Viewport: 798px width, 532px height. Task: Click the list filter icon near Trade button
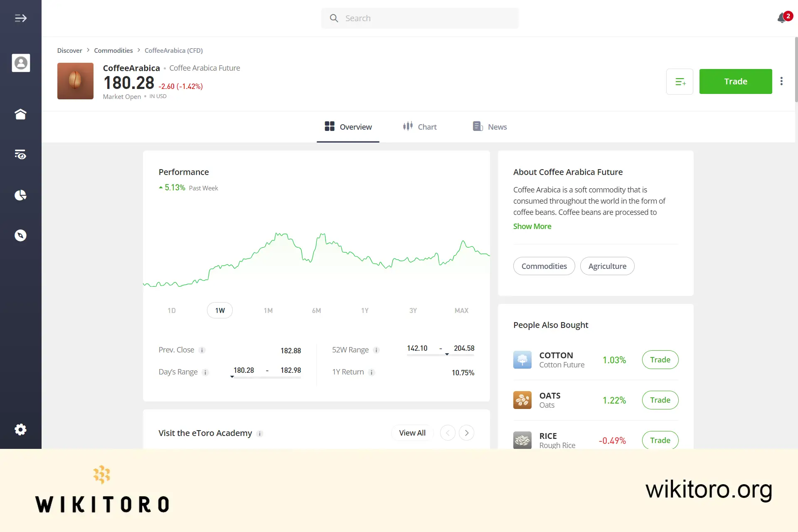pos(680,81)
